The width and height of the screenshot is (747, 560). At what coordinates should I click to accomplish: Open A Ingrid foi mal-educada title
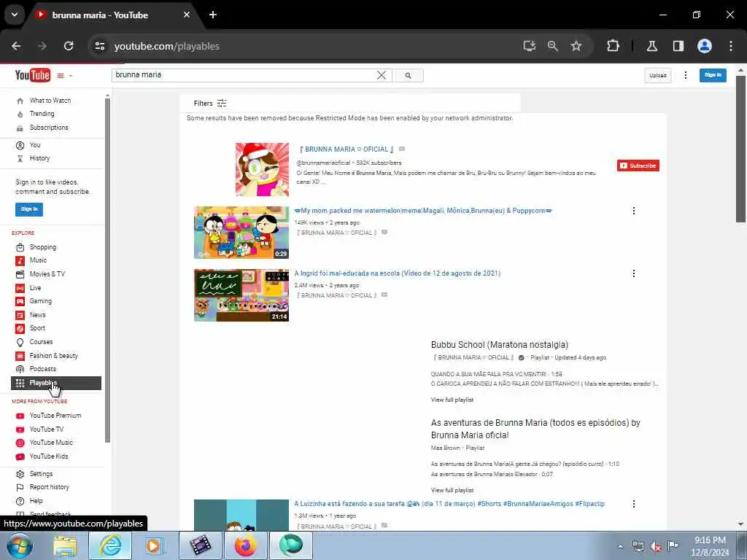(398, 273)
